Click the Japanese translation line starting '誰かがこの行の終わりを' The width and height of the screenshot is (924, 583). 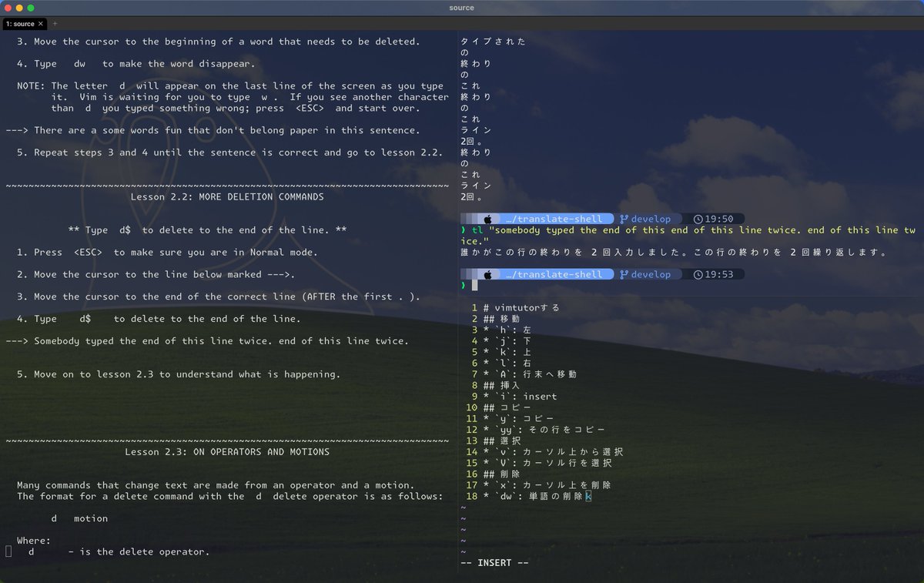(x=674, y=253)
